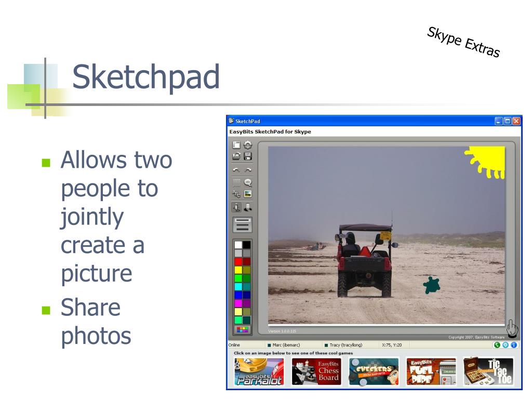This screenshot has width=532, height=399.
Task: Open the Checkers game thumbnail
Action: (374, 372)
